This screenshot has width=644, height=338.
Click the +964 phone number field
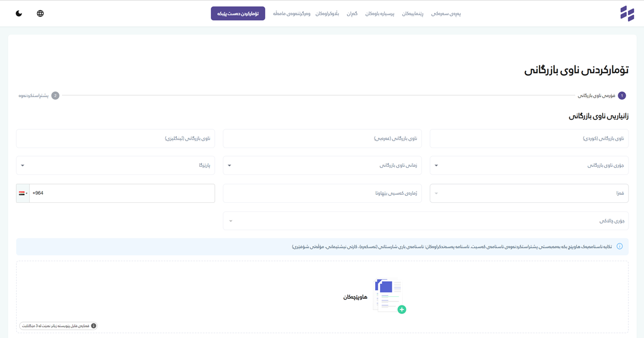(122, 193)
